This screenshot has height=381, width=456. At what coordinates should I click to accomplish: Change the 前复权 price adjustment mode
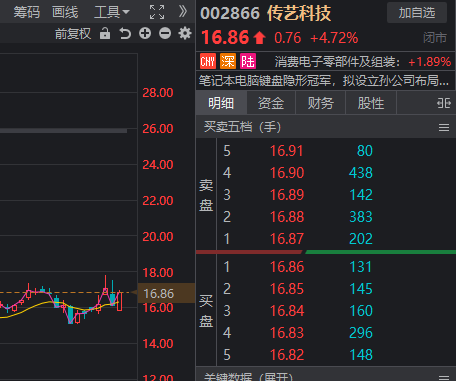click(73, 34)
